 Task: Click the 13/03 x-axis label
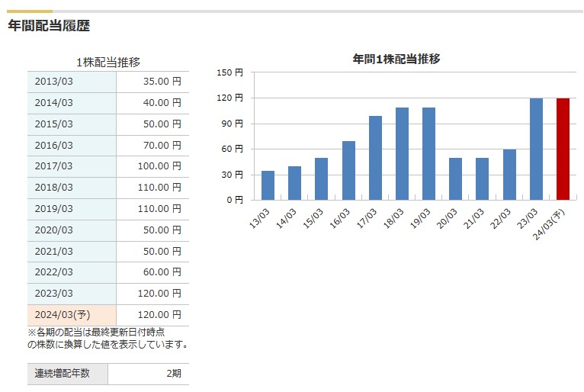coord(259,218)
